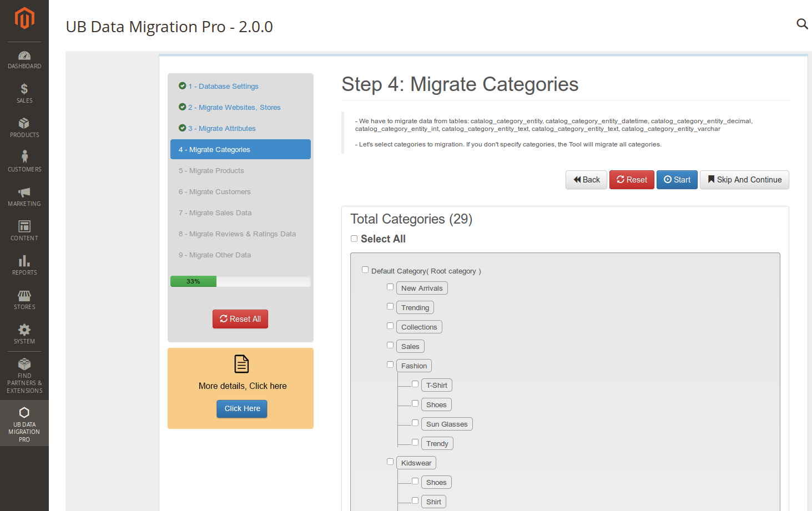The image size is (812, 511).
Task: Check the Sales category checkbox
Action: [x=390, y=345]
